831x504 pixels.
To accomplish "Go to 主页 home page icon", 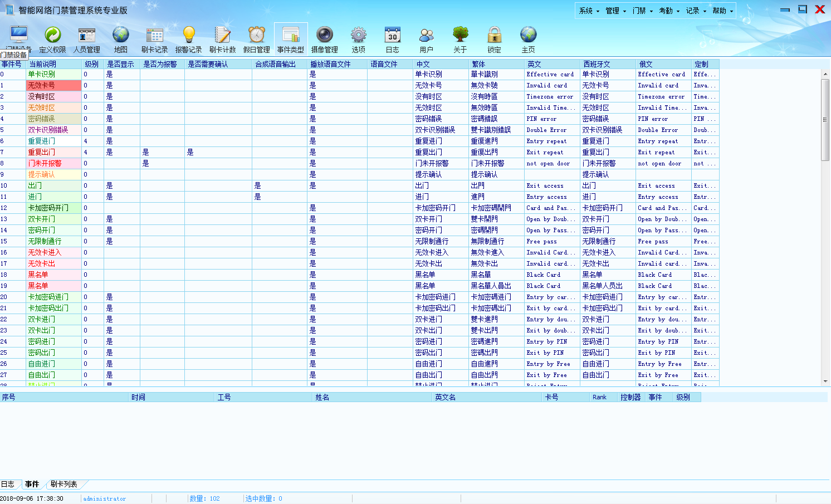I will (529, 40).
